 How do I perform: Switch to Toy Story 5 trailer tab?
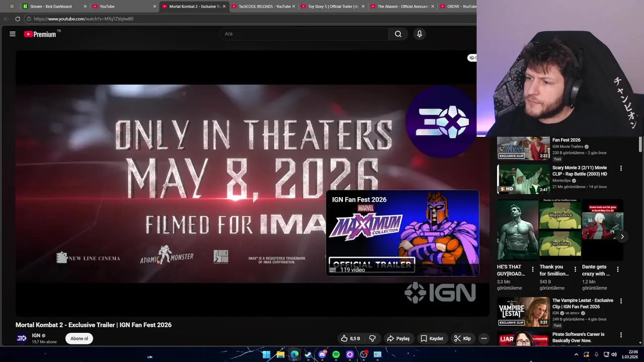pyautogui.click(x=332, y=7)
